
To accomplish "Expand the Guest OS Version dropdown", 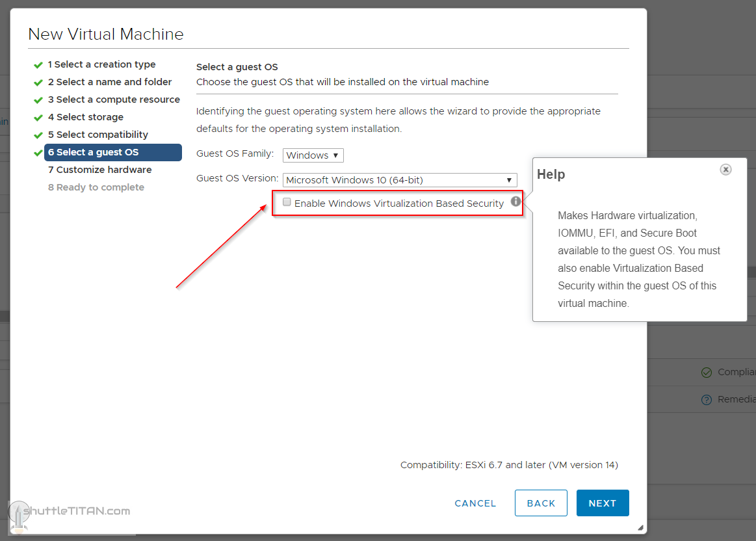I will 399,180.
